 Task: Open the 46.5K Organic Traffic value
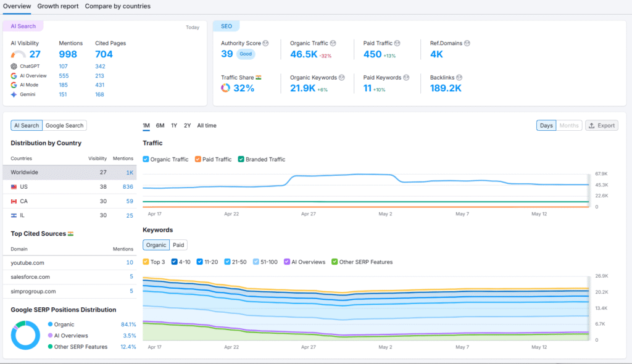(x=304, y=54)
